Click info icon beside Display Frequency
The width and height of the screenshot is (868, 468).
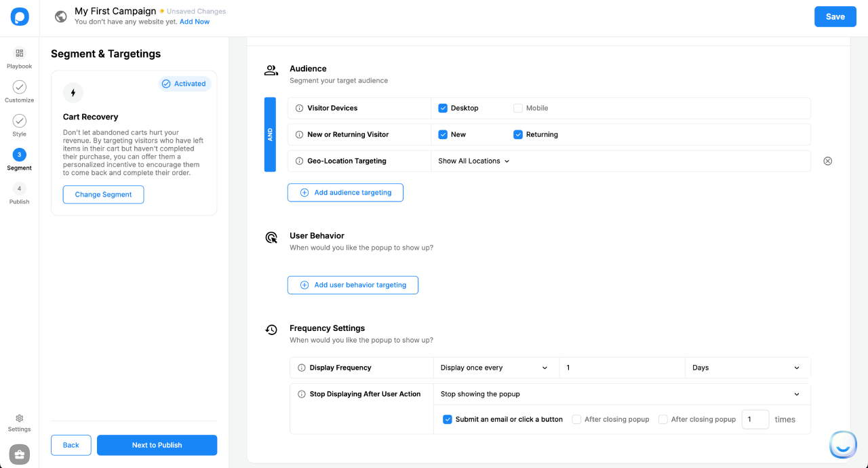pos(302,368)
